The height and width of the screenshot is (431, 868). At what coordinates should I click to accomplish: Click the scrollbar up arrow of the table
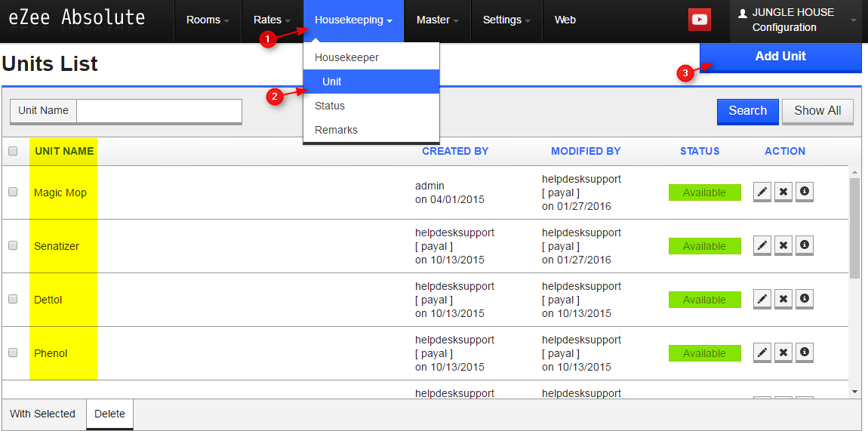854,171
